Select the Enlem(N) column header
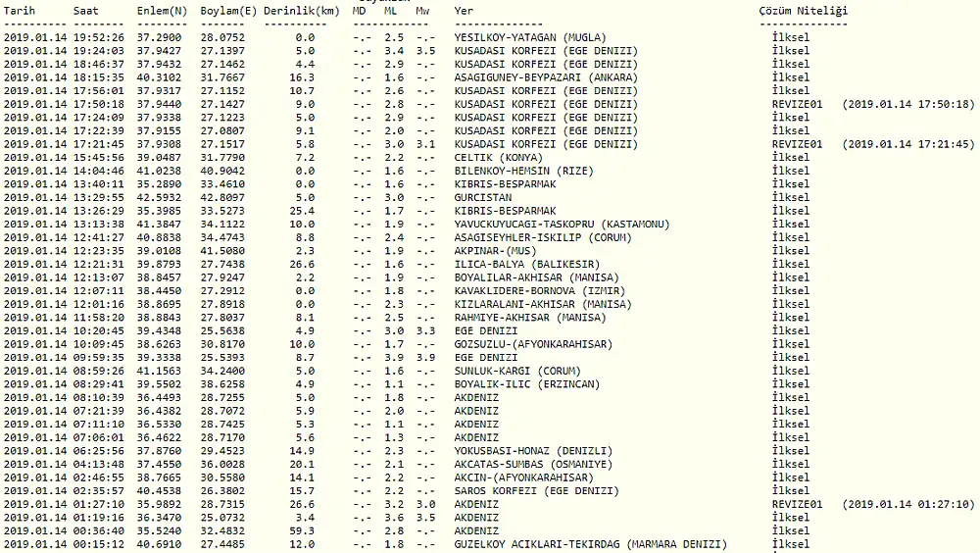This screenshot has height=553, width=980. 161,11
